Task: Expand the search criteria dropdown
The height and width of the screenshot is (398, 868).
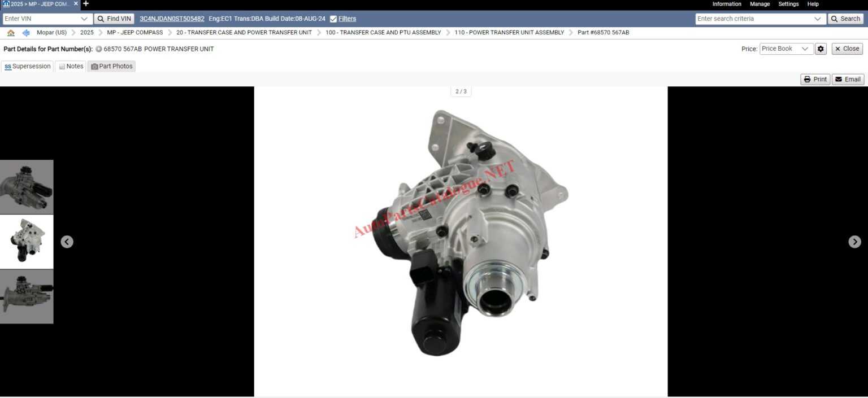Action: point(817,19)
